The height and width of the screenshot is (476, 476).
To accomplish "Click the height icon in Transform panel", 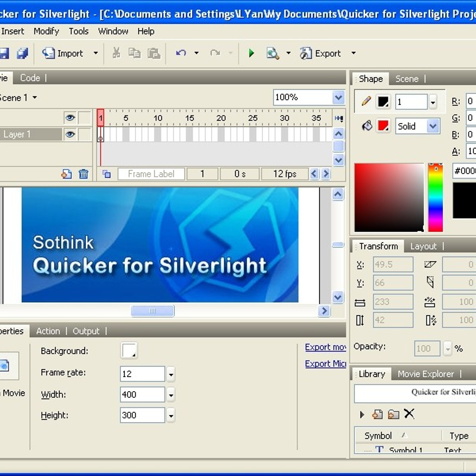I will (360, 320).
